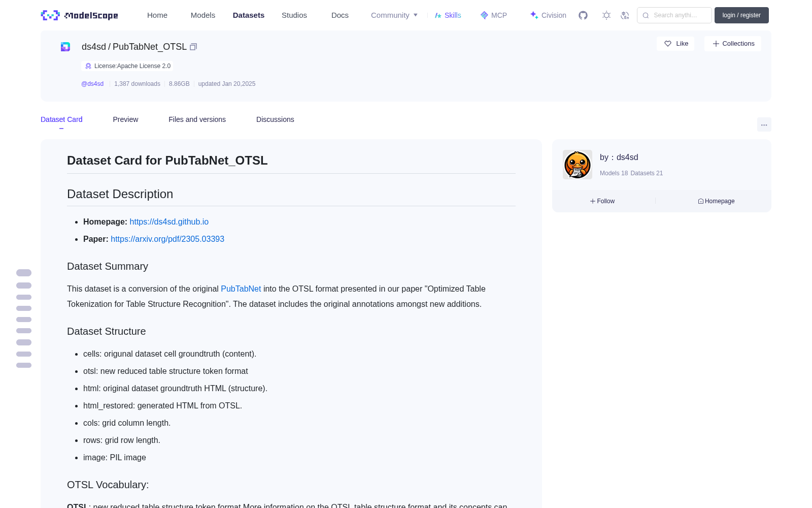Open the Skills page
Image resolution: width=812 pixels, height=508 pixels.
tap(448, 15)
